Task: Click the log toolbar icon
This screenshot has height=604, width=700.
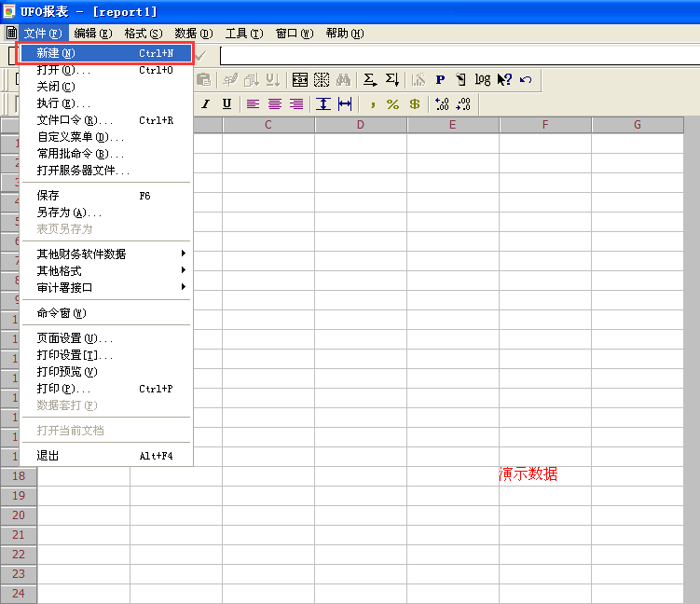Action: (483, 80)
